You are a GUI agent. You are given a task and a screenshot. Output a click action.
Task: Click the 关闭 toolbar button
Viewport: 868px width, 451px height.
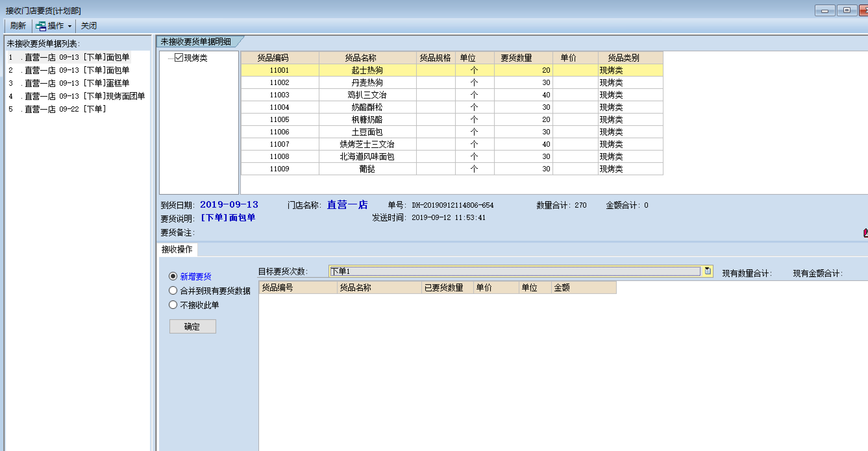pos(89,26)
